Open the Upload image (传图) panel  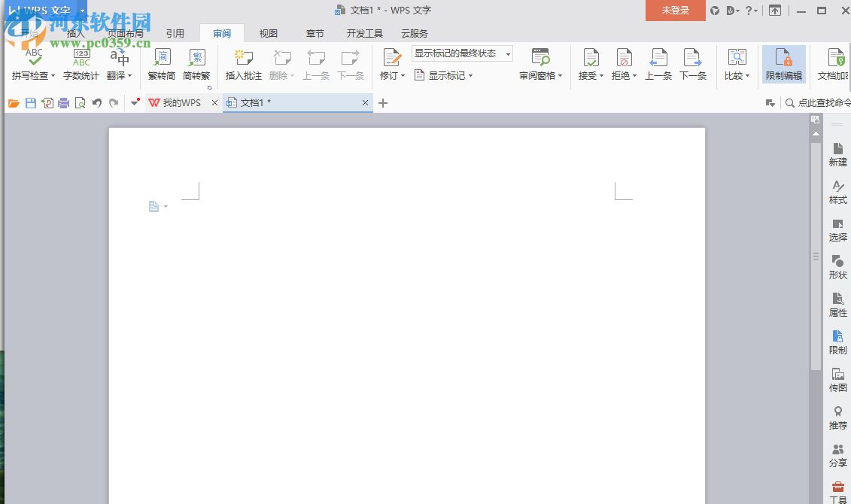[x=838, y=380]
